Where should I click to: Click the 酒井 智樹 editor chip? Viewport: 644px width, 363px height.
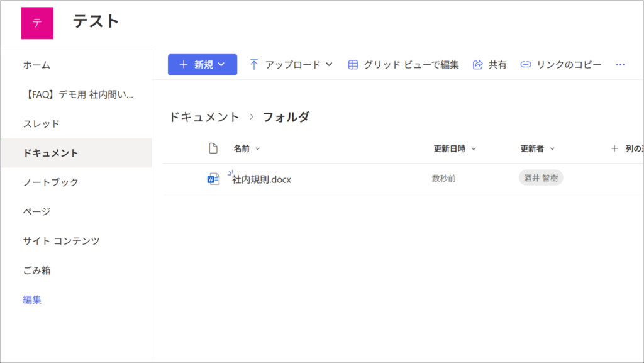click(x=540, y=178)
